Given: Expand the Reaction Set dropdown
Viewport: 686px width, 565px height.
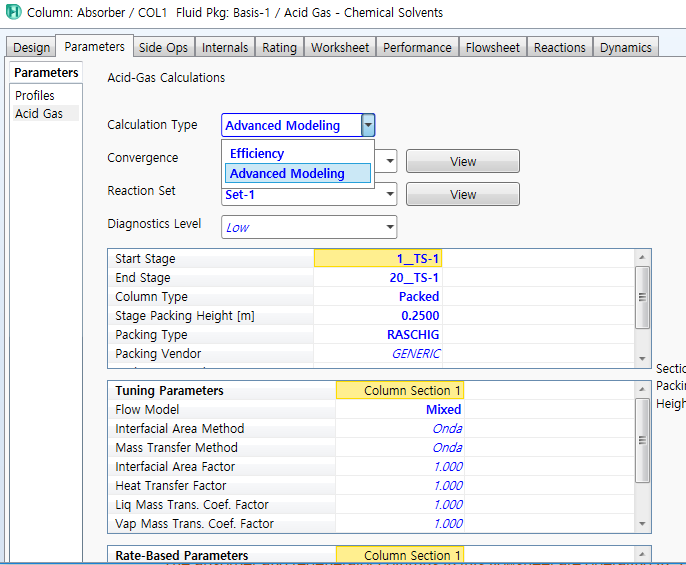Looking at the screenshot, I should coord(390,194).
